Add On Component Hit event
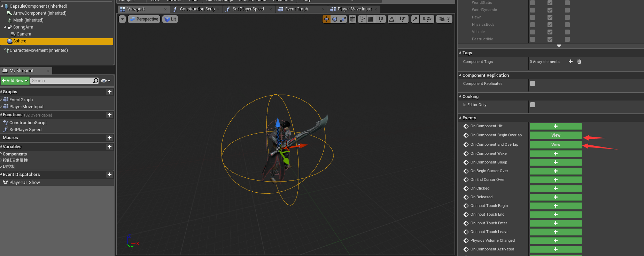The image size is (644, 256). point(556,126)
